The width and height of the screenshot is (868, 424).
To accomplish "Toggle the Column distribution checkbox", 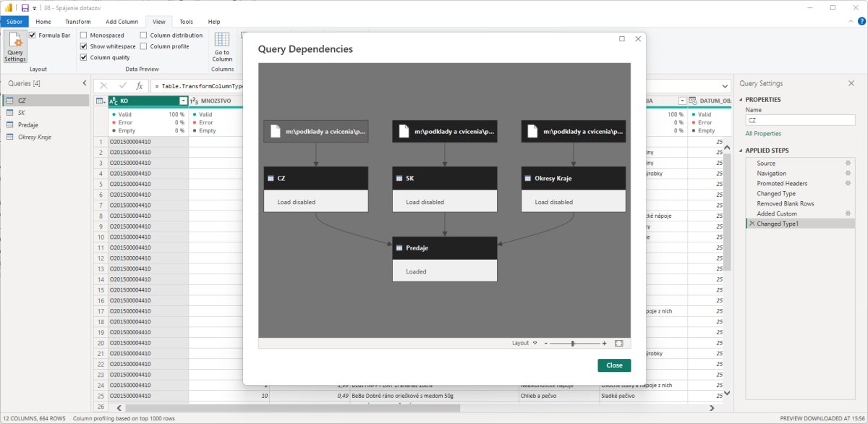I will [144, 35].
